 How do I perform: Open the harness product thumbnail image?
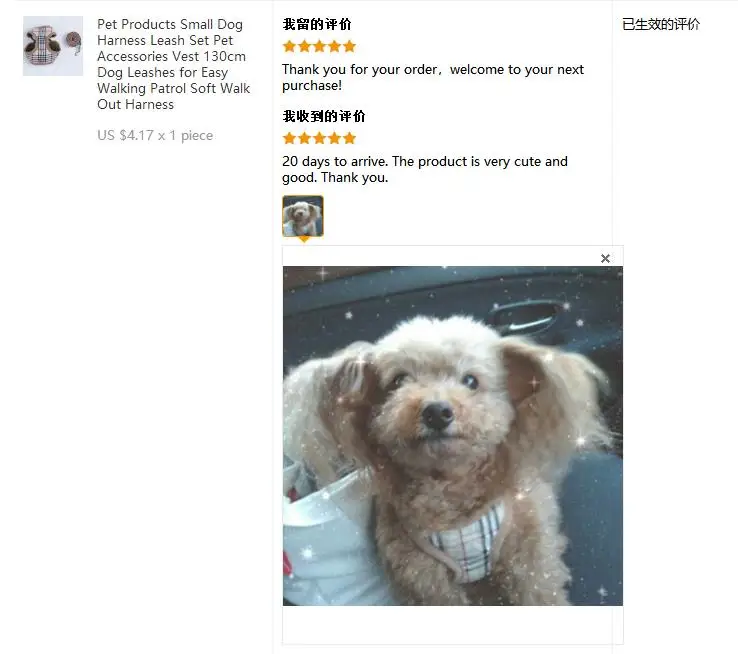click(x=53, y=46)
